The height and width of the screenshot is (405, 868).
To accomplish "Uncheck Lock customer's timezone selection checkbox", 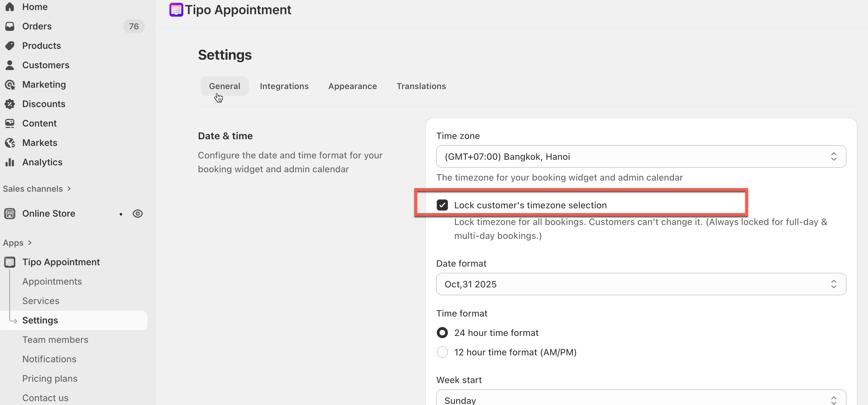I will click(x=442, y=205).
